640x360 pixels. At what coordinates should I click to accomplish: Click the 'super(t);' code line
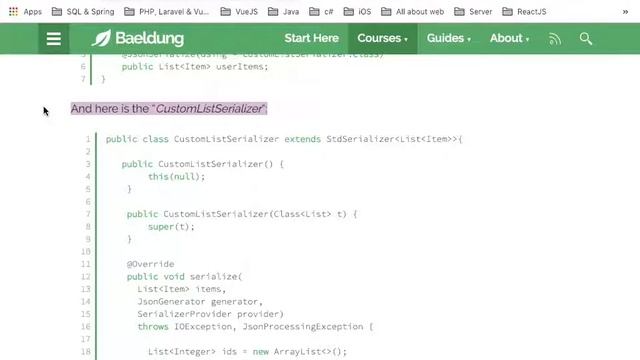[171, 227]
